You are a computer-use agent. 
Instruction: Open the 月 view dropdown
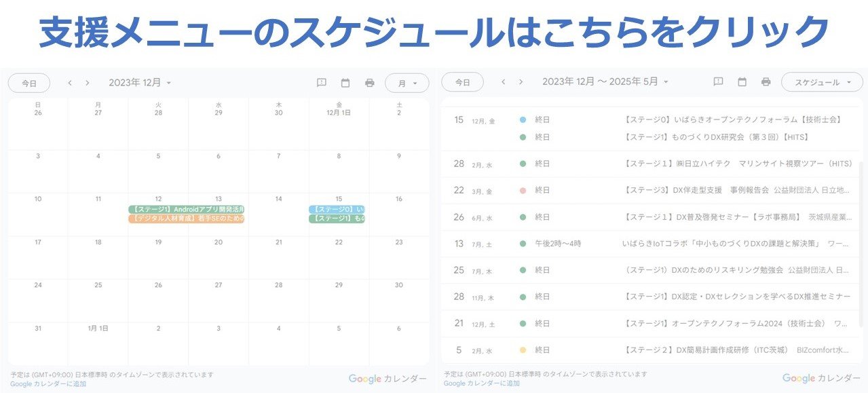407,83
